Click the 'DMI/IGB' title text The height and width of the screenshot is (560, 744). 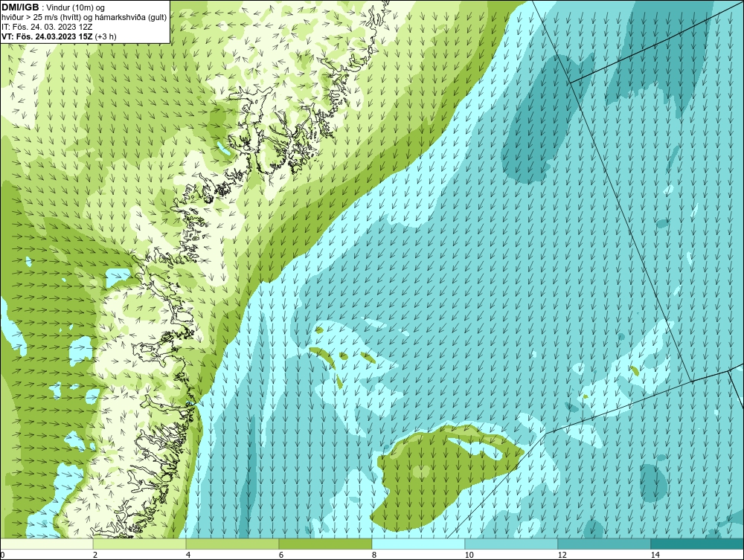point(20,7)
